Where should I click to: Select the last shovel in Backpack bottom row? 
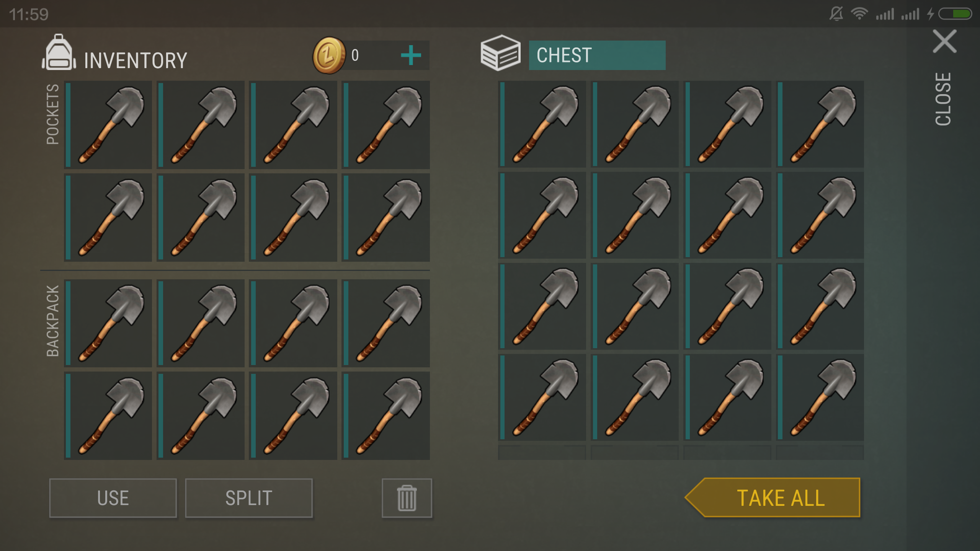point(385,416)
